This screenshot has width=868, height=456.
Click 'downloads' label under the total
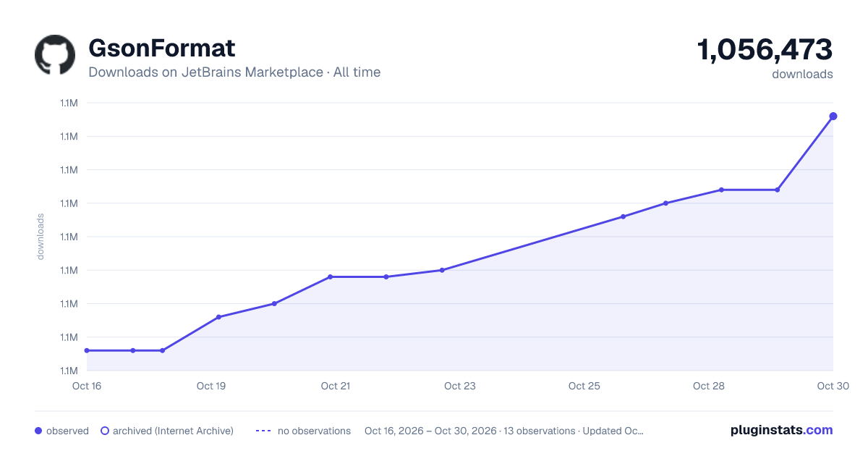point(802,74)
